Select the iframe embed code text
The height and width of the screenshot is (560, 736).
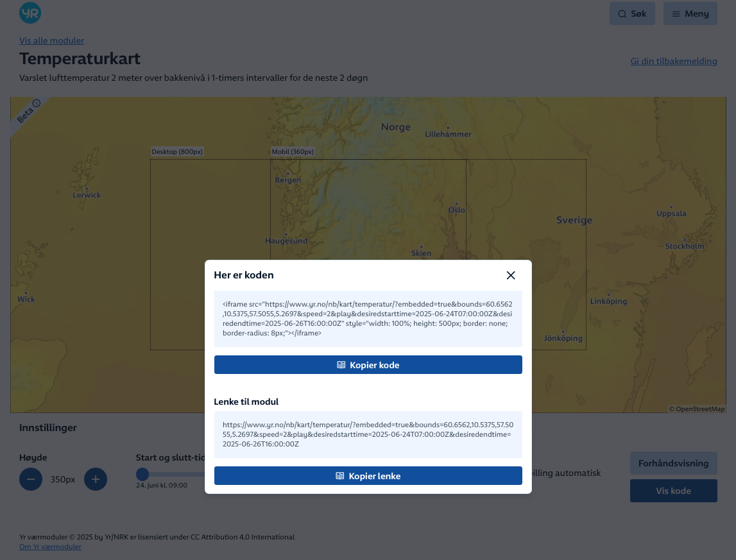pos(368,319)
